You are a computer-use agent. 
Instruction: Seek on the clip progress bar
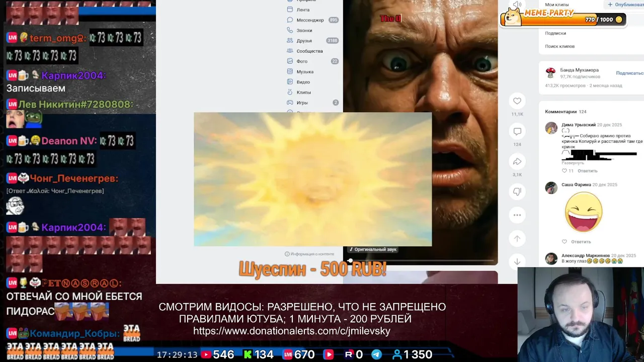421,261
